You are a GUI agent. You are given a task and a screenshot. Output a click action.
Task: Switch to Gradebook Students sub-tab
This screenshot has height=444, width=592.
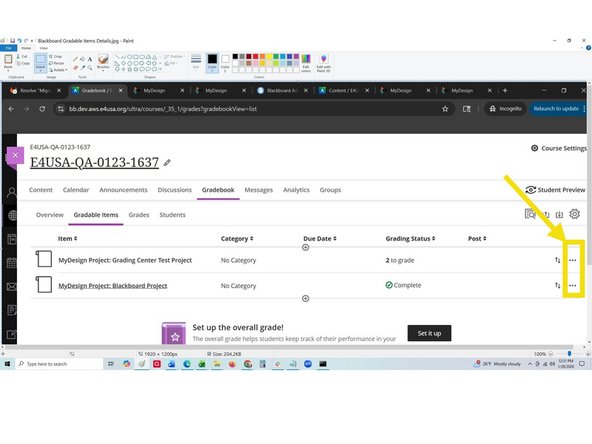click(172, 214)
